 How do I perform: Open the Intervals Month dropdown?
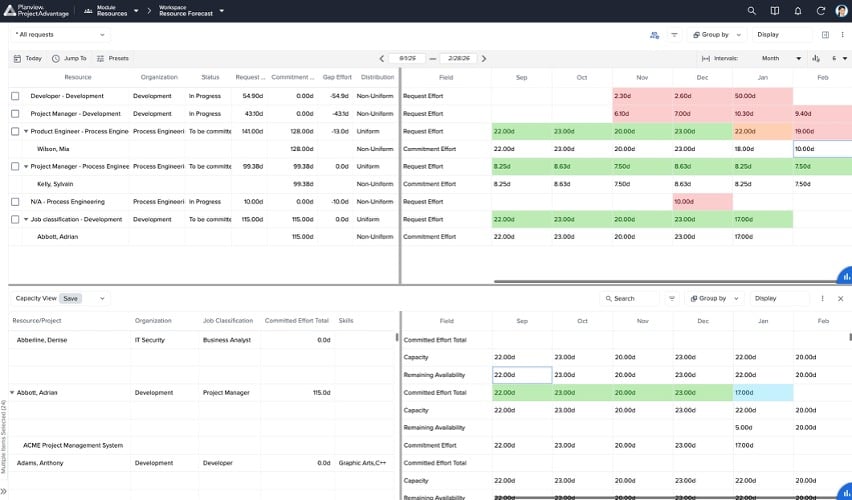click(781, 58)
